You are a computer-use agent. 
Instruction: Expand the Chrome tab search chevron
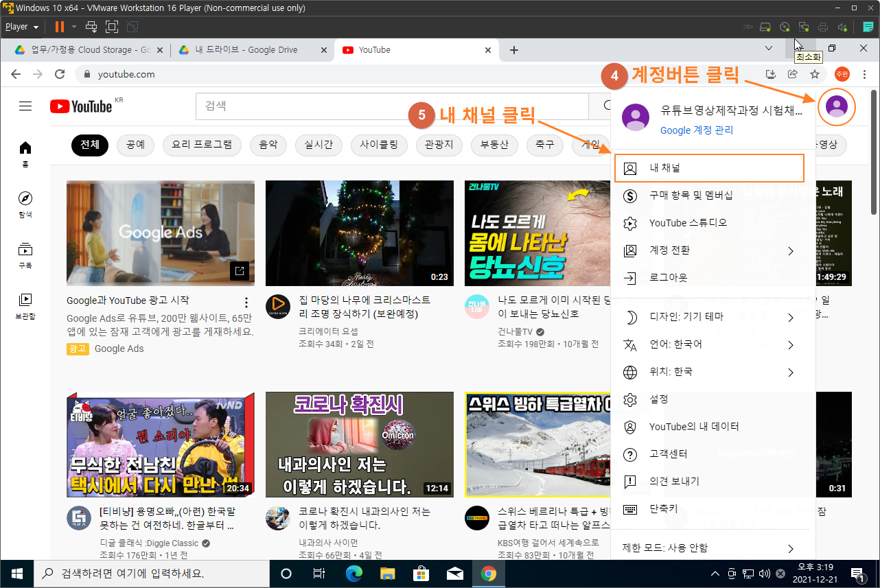tap(769, 48)
